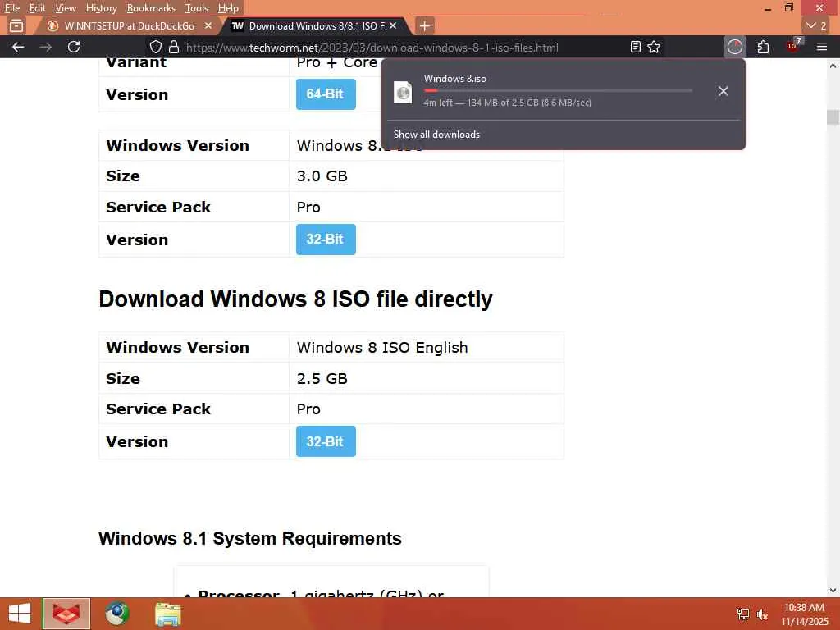Open the Extensions puzzle icon
840x630 pixels.
point(764,47)
